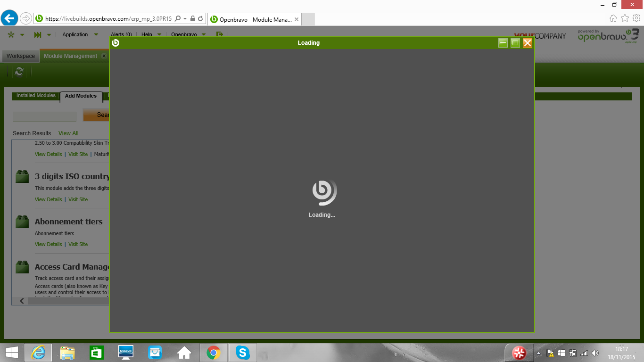The image size is (644, 362).
Task: Click the brick icon next to 3 digits ISO country
Action: point(22,177)
